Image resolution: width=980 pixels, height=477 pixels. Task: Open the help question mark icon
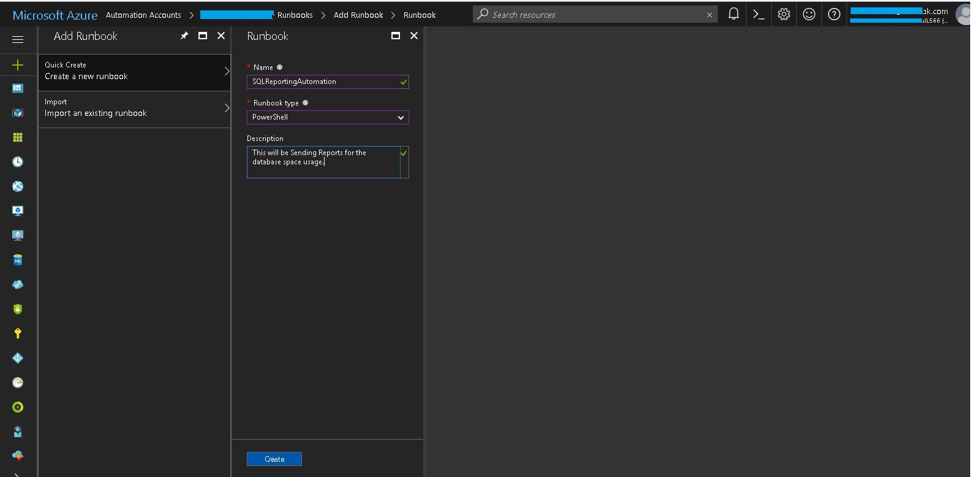click(x=834, y=15)
